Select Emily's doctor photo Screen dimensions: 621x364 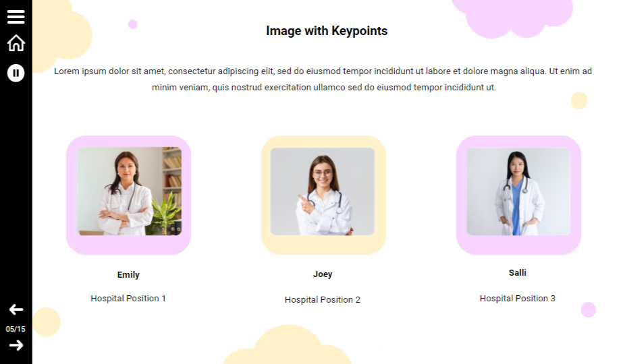[129, 191]
